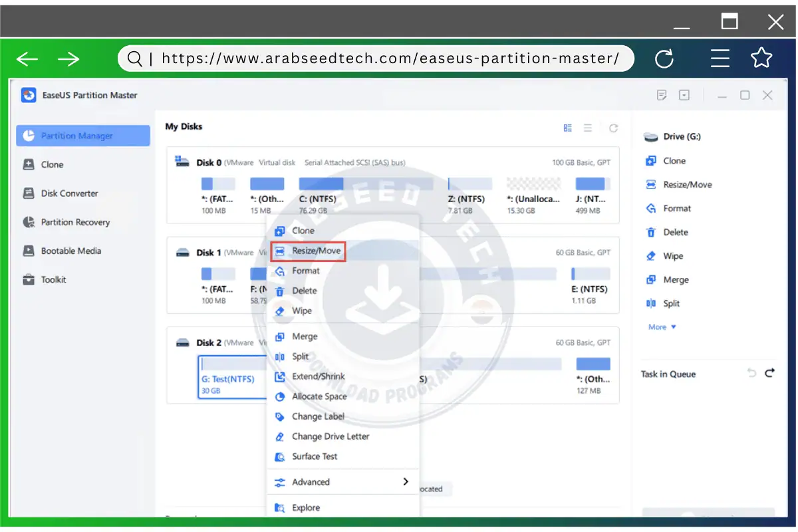Bookmark the page with the star icon
The image size is (798, 532).
click(761, 59)
